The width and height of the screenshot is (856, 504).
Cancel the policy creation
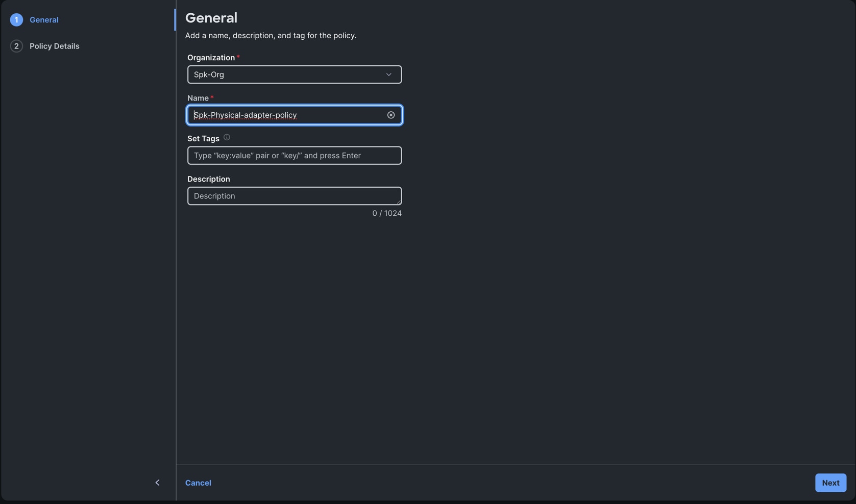pyautogui.click(x=198, y=482)
